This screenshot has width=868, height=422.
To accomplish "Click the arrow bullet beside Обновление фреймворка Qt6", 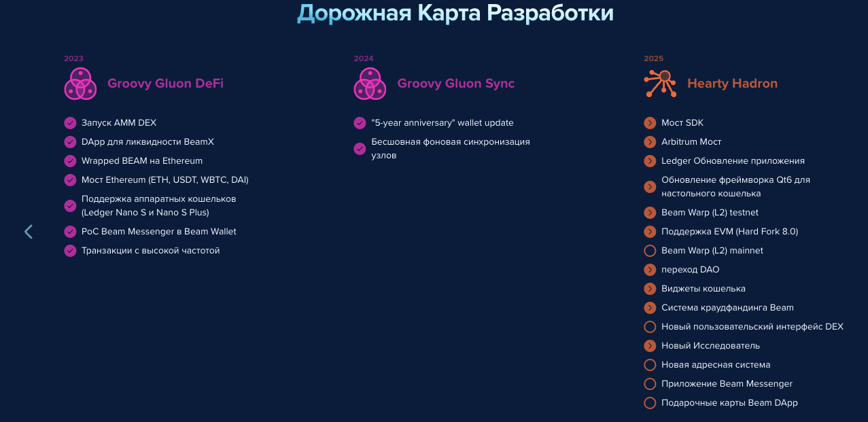I will 650,187.
